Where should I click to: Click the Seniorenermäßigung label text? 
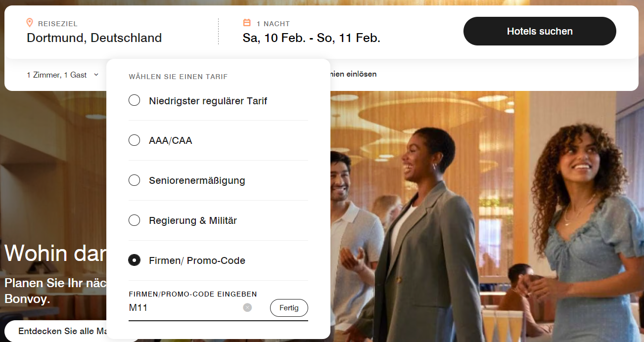[x=197, y=180]
